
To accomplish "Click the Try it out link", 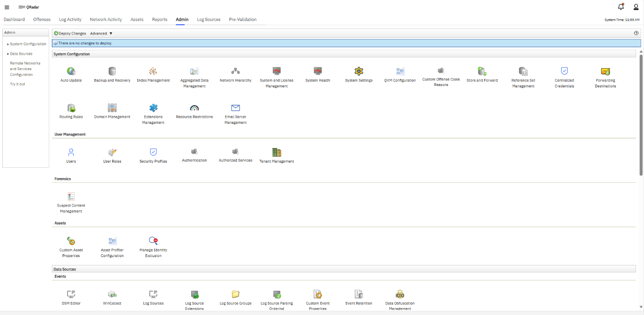I will point(17,84).
